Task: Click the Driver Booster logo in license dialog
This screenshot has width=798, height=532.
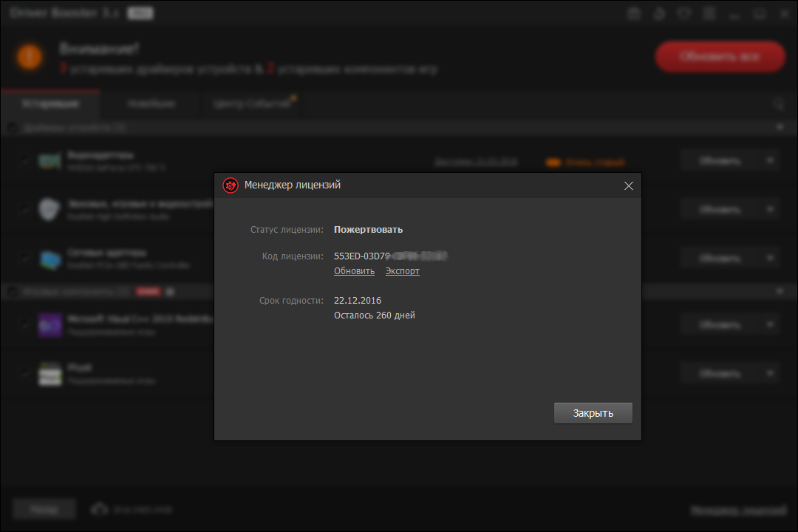Action: 231,185
